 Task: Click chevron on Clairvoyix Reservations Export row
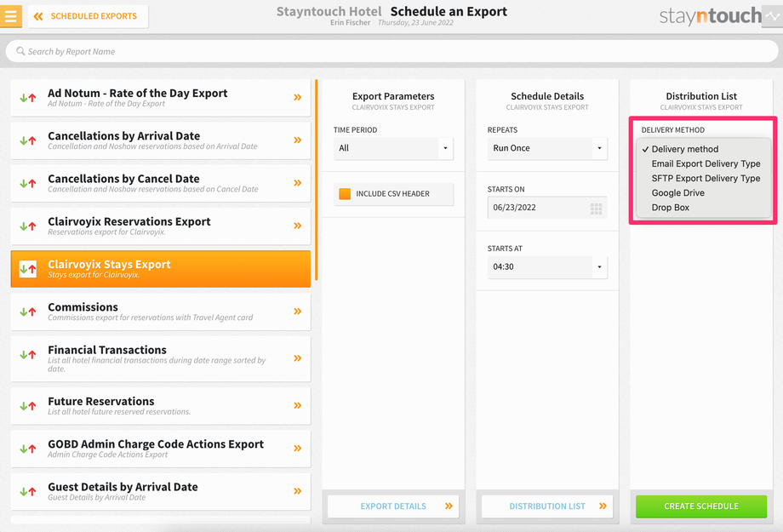[x=298, y=226]
